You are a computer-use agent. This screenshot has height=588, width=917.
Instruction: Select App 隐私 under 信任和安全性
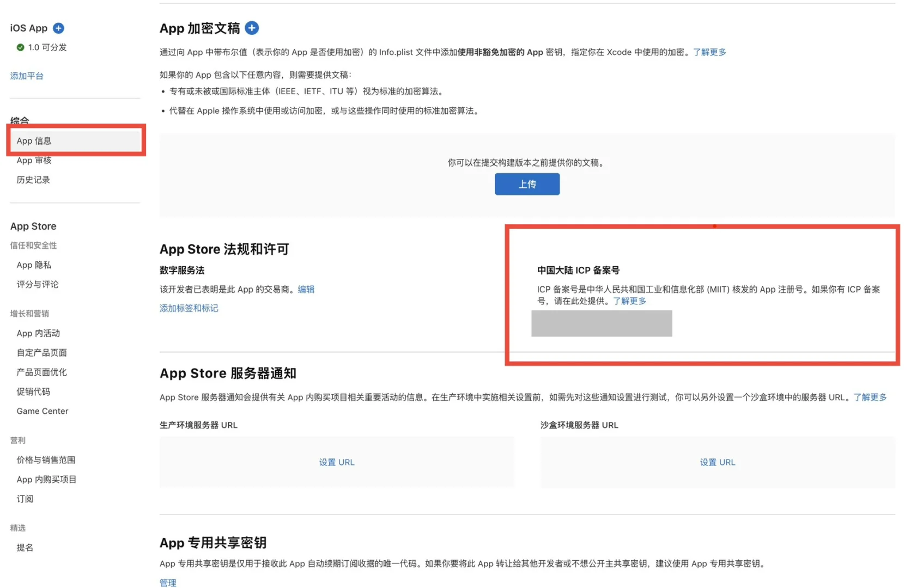click(34, 265)
